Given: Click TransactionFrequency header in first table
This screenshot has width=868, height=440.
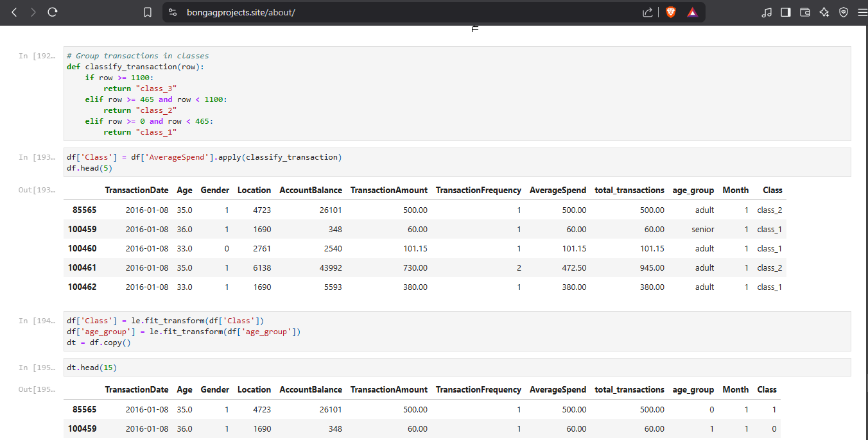Looking at the screenshot, I should 478,190.
